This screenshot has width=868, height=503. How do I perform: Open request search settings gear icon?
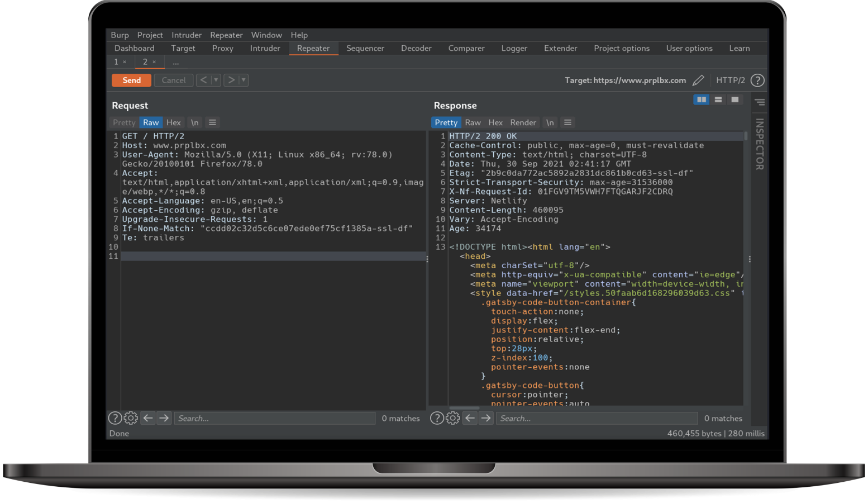point(131,418)
